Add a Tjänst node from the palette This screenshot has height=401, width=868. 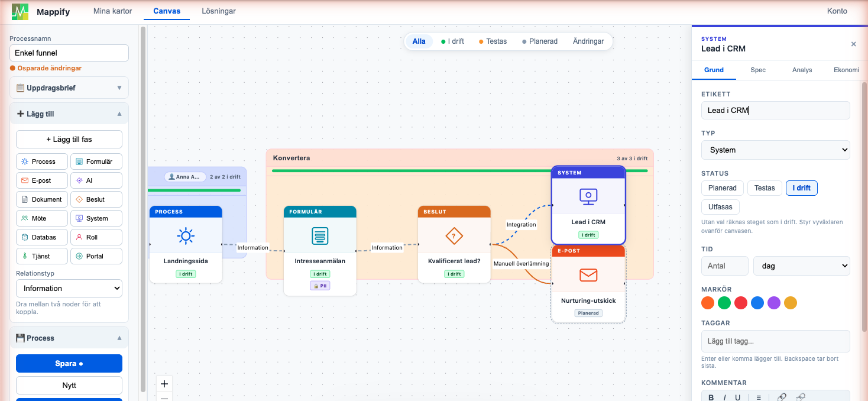click(42, 256)
